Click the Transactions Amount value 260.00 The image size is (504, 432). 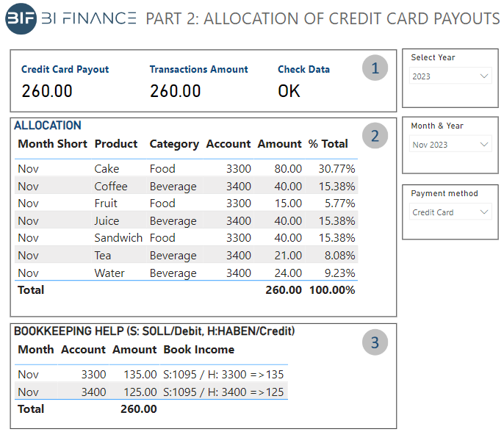175,91
